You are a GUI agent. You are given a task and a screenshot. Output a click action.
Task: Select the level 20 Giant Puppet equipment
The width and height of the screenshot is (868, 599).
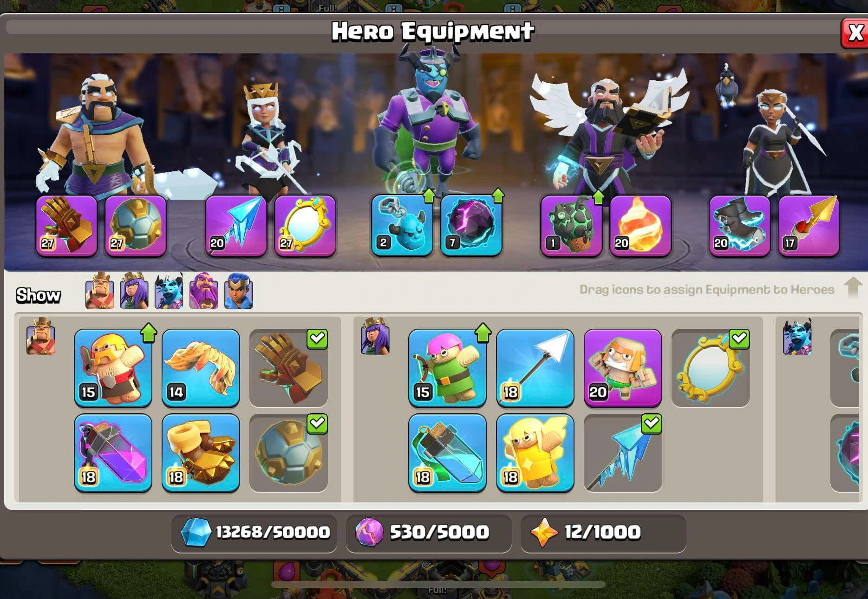pos(623,368)
